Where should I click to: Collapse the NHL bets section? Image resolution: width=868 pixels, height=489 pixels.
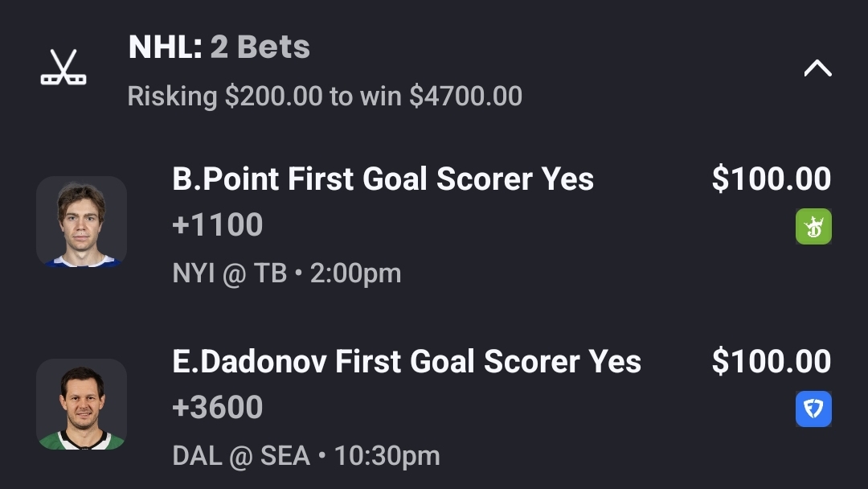point(817,68)
